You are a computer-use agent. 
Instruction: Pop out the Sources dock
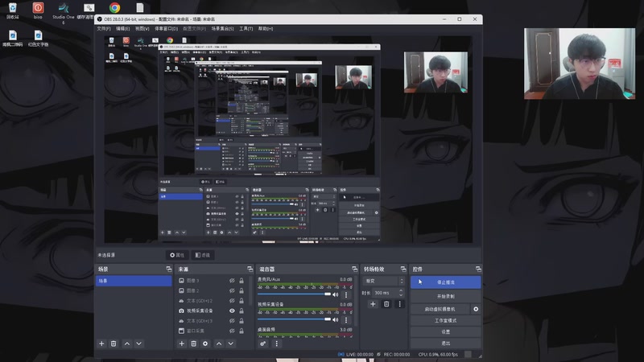[x=250, y=269]
